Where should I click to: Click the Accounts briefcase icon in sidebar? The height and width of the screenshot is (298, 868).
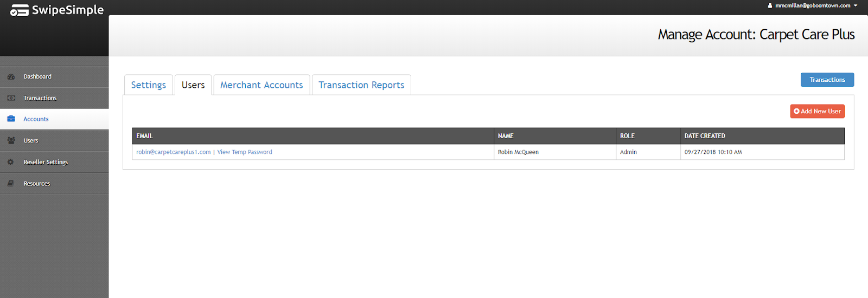(x=11, y=119)
